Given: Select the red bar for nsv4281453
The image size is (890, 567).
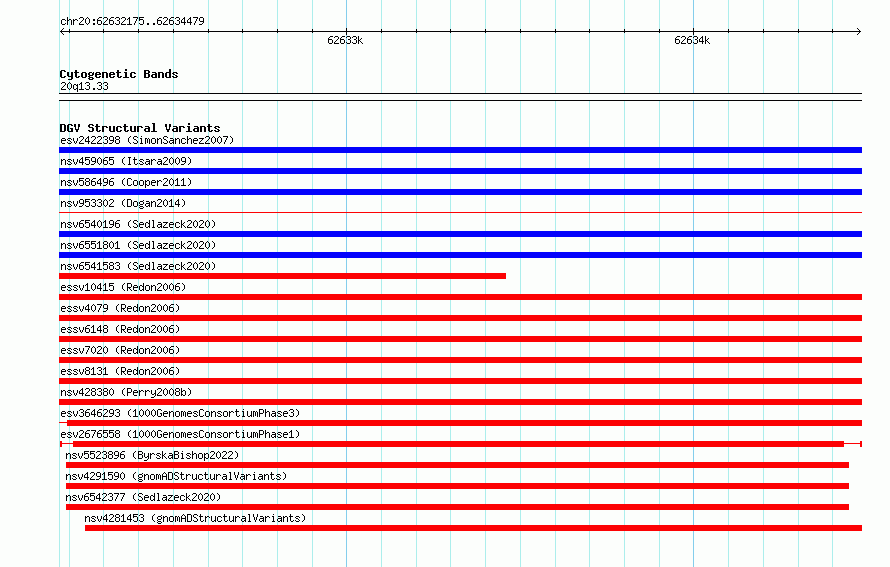Looking at the screenshot, I should click(x=473, y=528).
